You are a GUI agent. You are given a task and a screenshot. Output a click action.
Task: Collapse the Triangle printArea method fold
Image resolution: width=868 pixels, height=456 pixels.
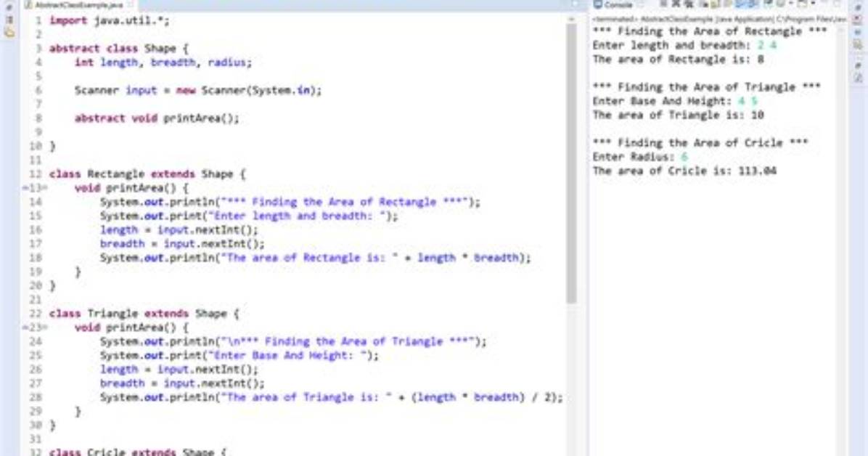tap(45, 328)
